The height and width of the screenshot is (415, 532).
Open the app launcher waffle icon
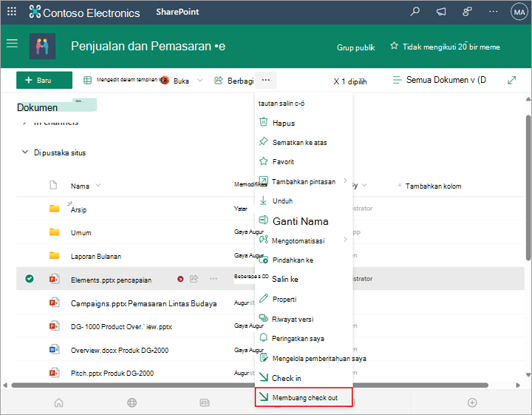12,12
